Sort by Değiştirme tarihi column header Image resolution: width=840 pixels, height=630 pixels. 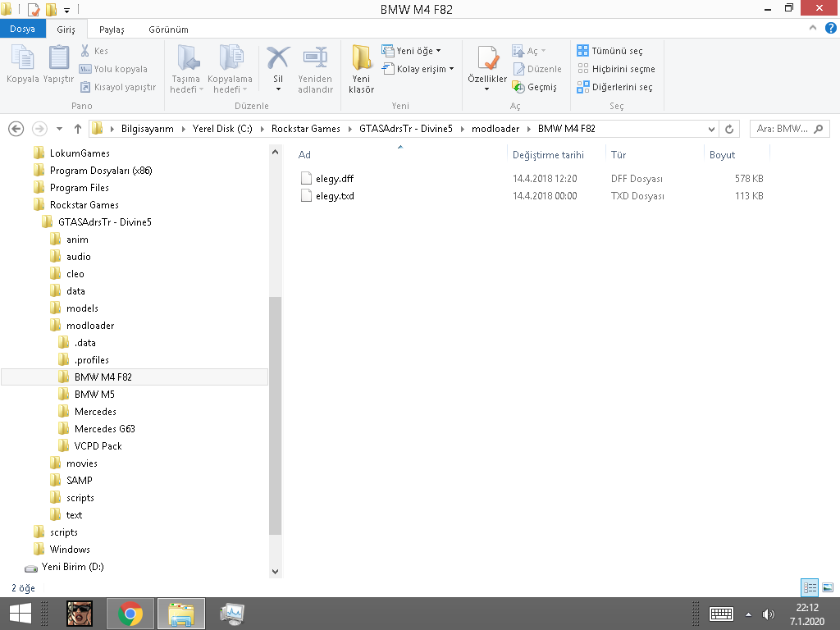tap(548, 155)
